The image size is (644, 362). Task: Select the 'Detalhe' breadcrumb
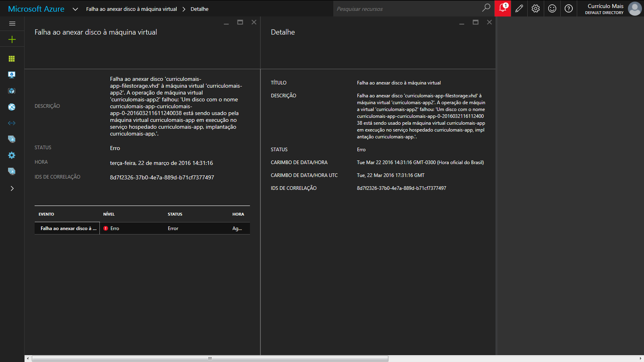[200, 9]
